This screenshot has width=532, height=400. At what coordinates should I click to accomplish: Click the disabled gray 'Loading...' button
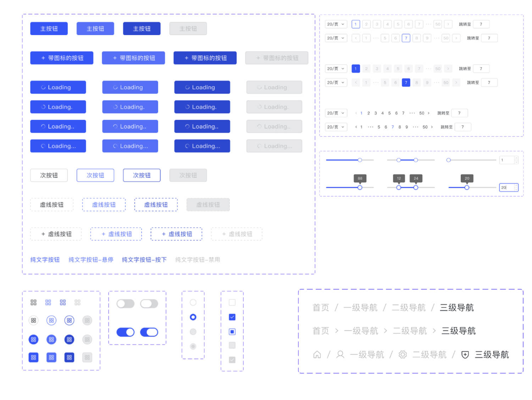[274, 146]
